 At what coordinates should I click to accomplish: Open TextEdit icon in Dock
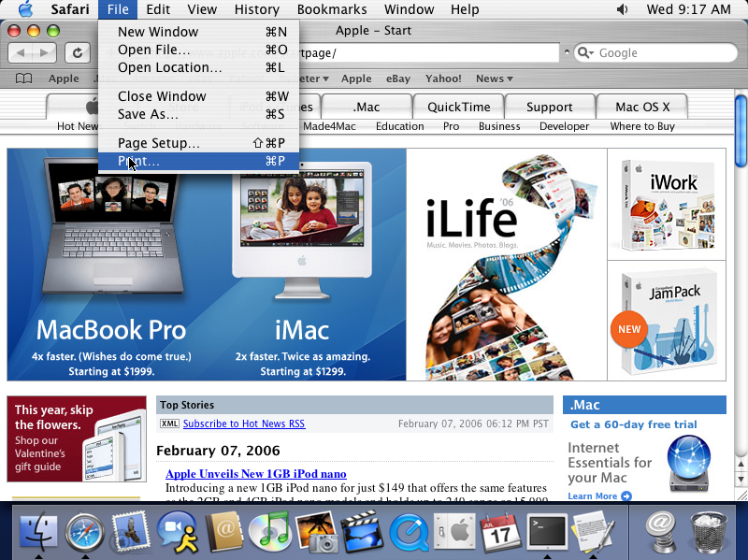594,531
